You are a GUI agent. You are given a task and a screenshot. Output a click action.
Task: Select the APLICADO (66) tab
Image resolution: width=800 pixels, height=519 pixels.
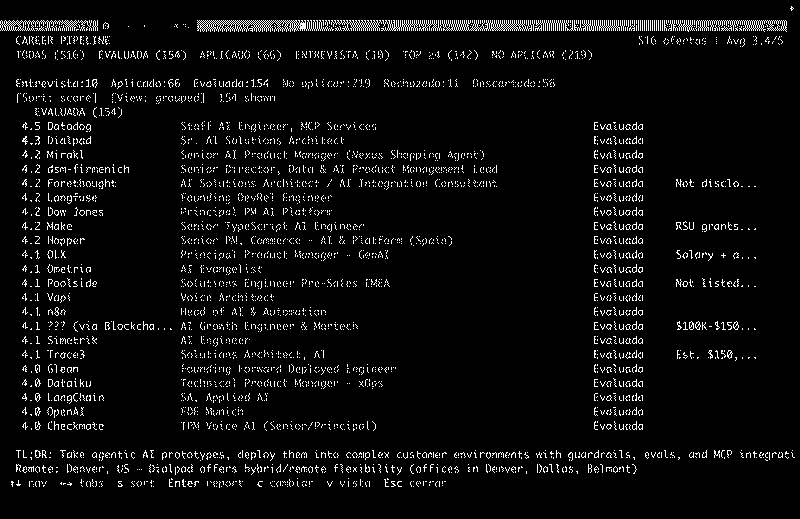240,55
